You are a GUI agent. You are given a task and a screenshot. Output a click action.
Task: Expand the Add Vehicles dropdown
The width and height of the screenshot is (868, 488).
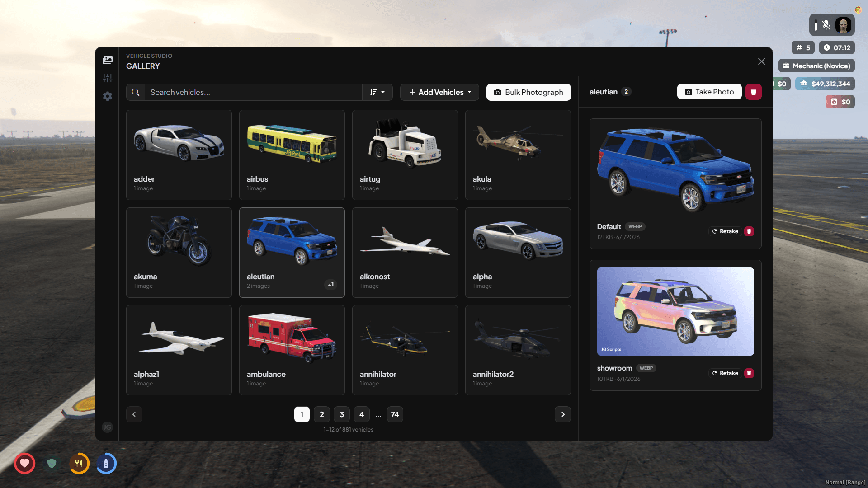439,92
